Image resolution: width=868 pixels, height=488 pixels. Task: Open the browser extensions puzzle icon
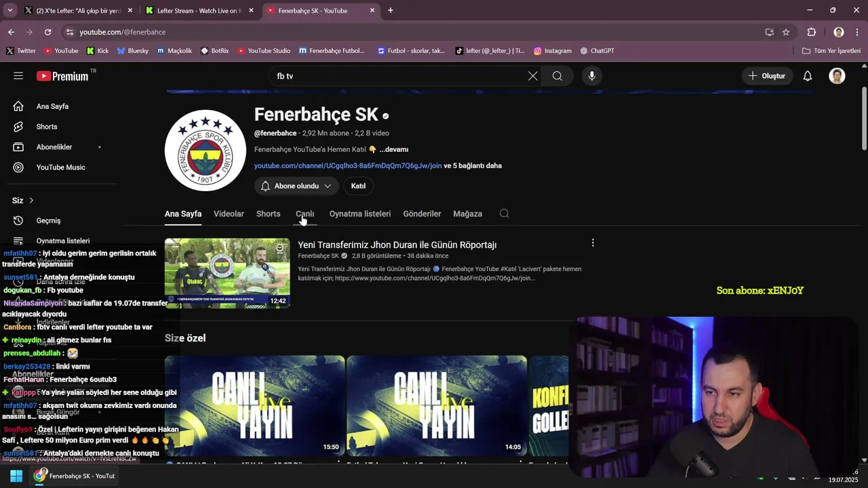tap(812, 32)
